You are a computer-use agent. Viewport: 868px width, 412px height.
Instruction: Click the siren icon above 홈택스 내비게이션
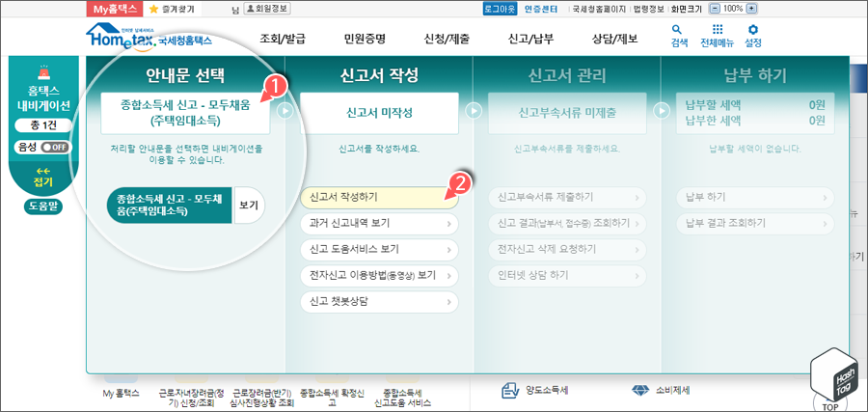pos(43,72)
